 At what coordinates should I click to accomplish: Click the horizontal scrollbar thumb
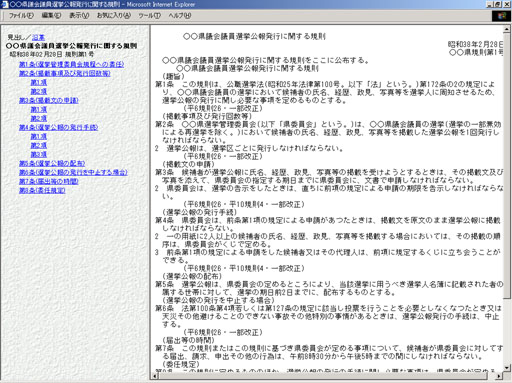(x=323, y=376)
